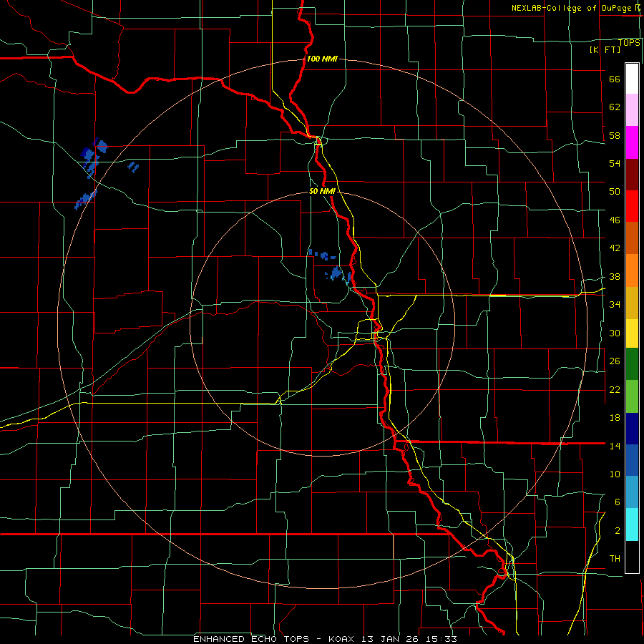Click the legend value '10'
Viewport: 644px width, 644px height.
tap(615, 474)
